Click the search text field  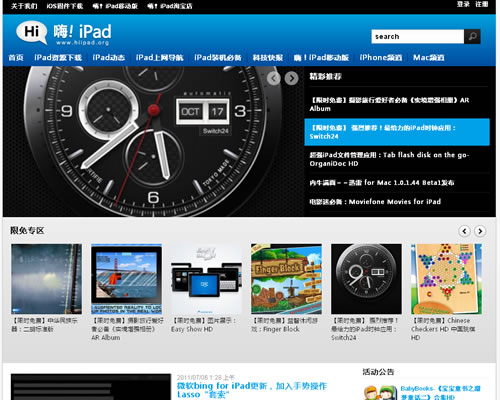(x=417, y=36)
